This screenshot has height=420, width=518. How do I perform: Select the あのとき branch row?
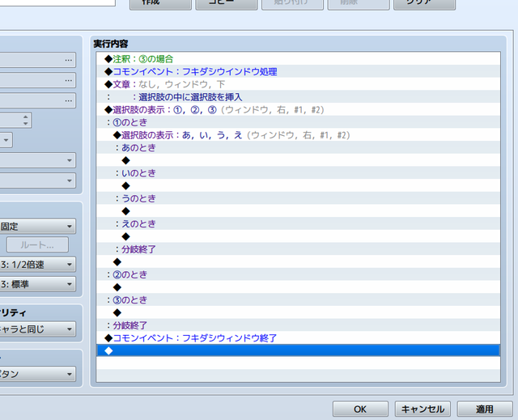pyautogui.click(x=299, y=147)
